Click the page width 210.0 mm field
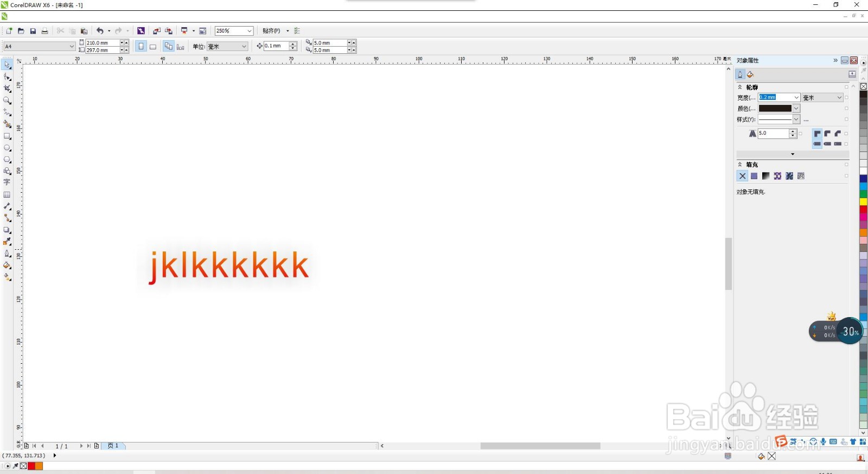868x474 pixels. pos(103,43)
